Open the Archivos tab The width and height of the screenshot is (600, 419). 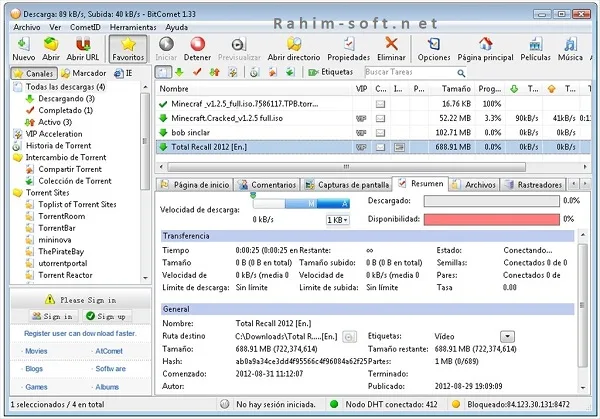click(x=473, y=185)
